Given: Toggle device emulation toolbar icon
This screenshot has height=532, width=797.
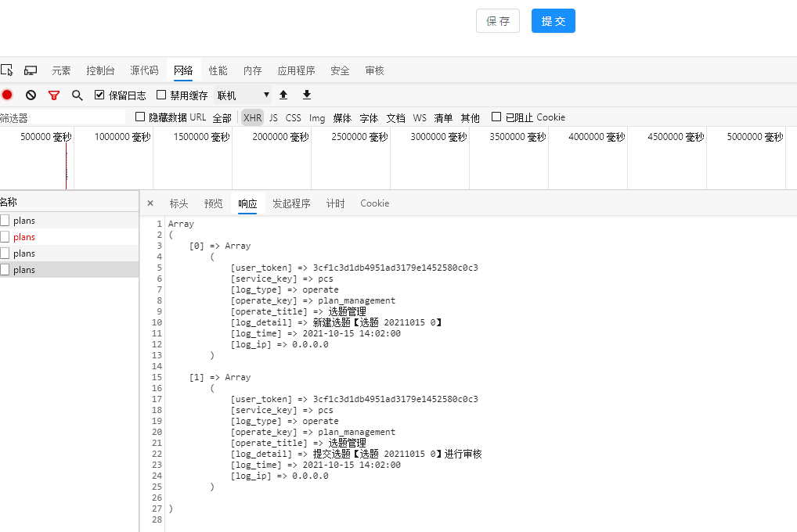Looking at the screenshot, I should point(31,70).
